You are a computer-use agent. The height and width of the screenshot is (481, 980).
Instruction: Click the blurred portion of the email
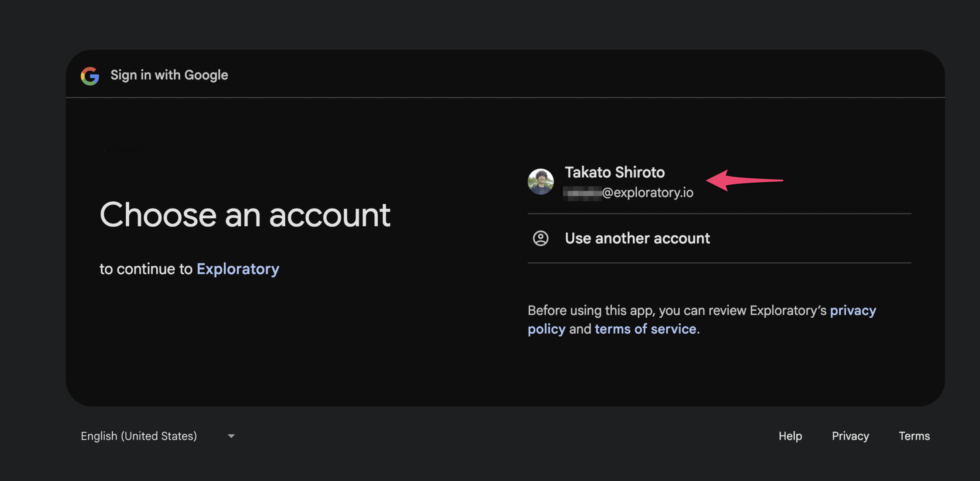[582, 193]
